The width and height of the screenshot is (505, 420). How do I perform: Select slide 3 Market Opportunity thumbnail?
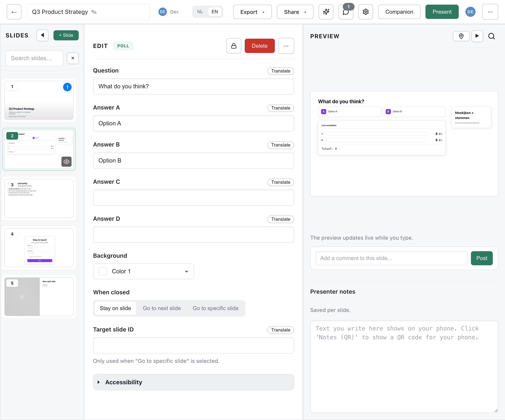click(x=39, y=198)
